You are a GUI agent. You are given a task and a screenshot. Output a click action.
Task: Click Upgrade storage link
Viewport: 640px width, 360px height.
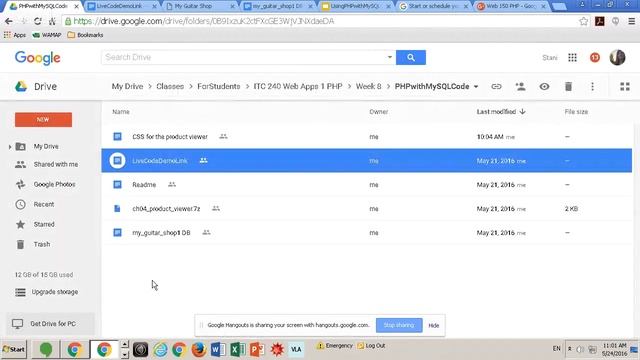[55, 292]
